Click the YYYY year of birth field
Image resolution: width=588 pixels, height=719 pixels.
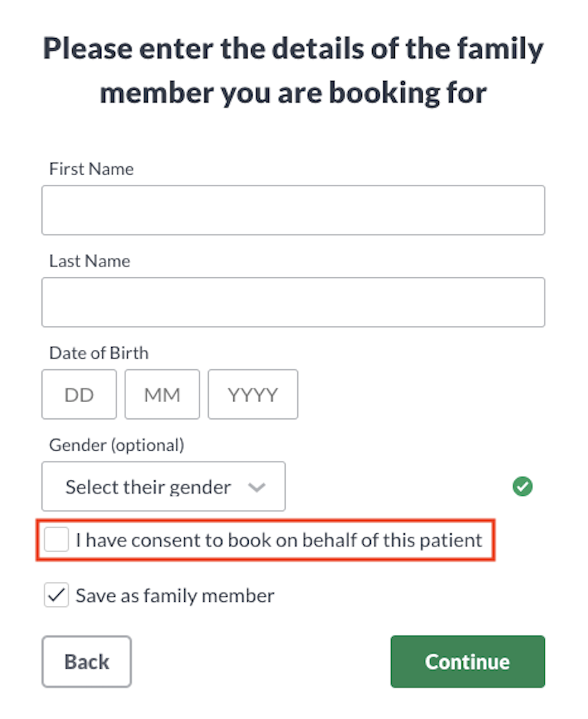(x=253, y=394)
